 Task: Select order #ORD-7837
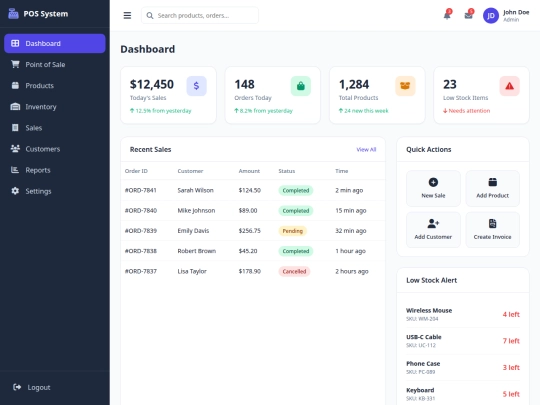(x=141, y=271)
